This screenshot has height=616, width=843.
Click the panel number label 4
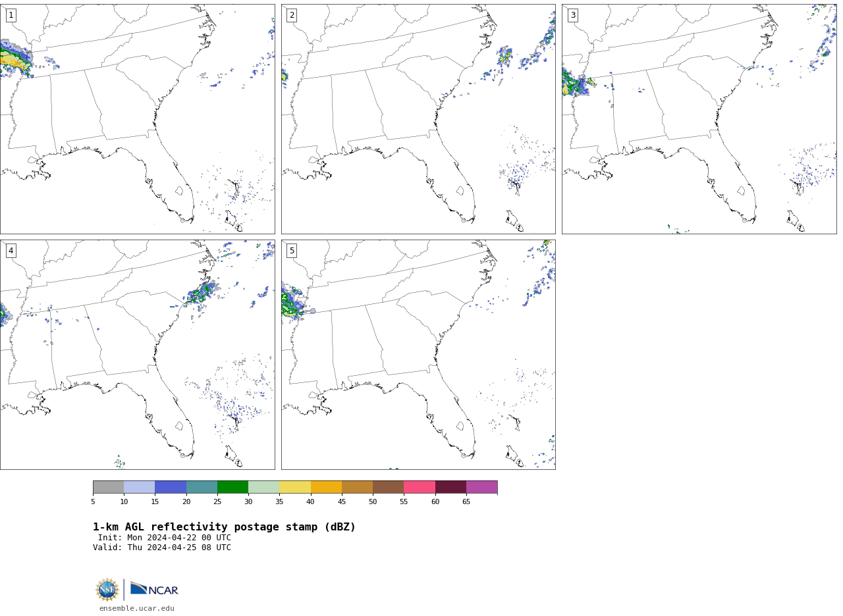coord(11,251)
